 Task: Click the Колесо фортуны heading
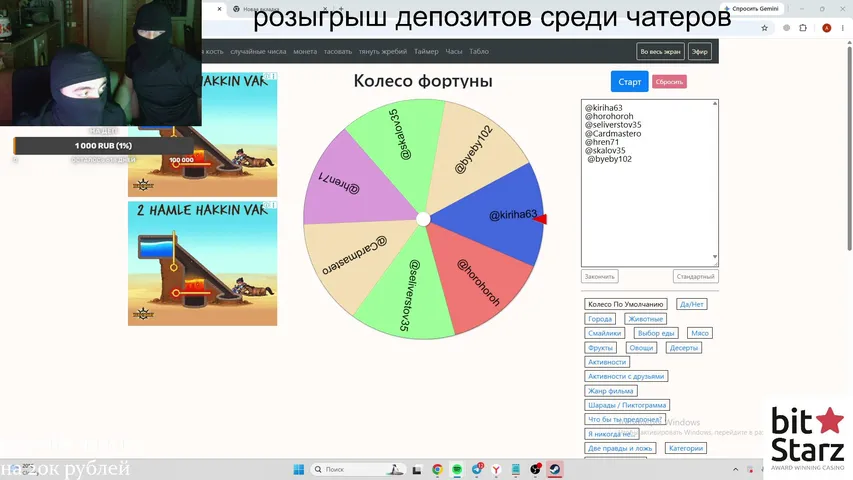[x=423, y=81]
